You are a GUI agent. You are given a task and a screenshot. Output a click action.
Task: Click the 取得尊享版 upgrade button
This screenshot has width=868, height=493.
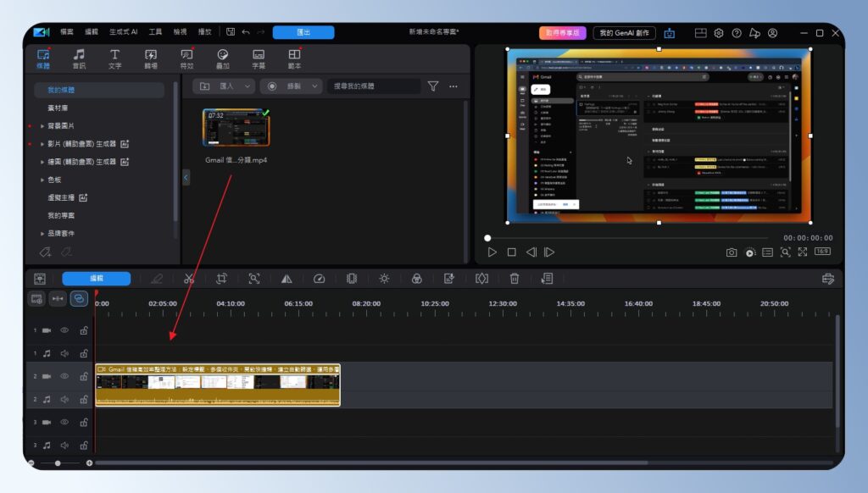(x=561, y=32)
